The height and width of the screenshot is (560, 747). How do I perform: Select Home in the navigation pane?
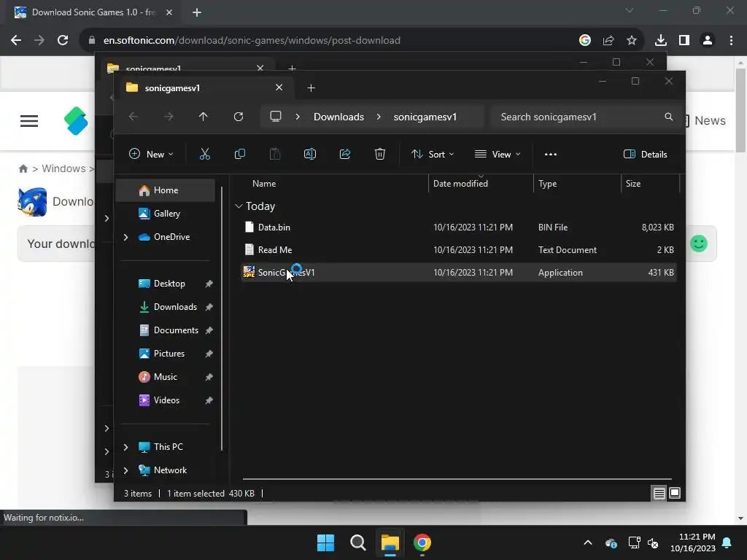click(166, 190)
